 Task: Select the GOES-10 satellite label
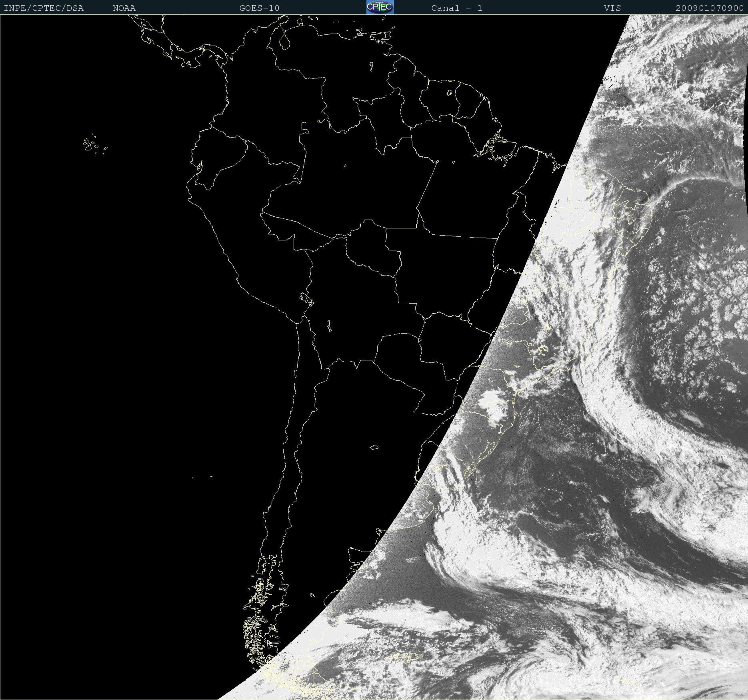(259, 8)
